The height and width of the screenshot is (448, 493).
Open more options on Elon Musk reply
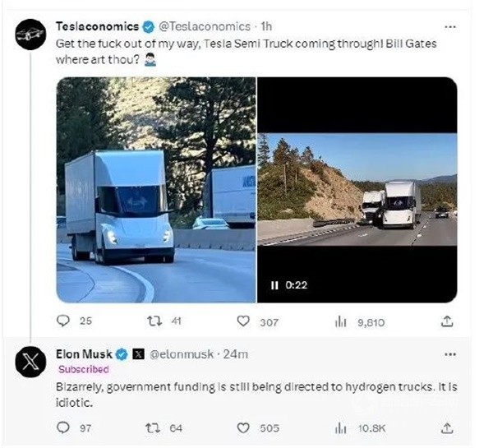coord(449,353)
